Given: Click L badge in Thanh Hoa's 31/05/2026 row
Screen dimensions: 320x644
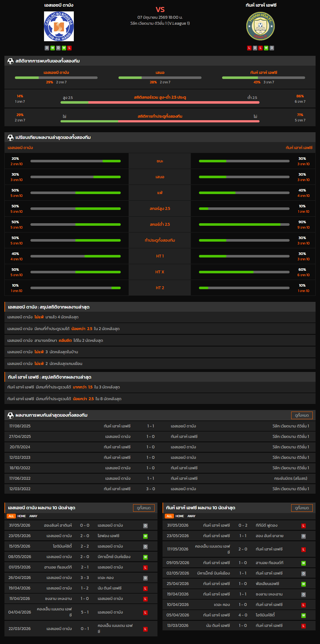Looking at the screenshot, I should (x=304, y=526).
